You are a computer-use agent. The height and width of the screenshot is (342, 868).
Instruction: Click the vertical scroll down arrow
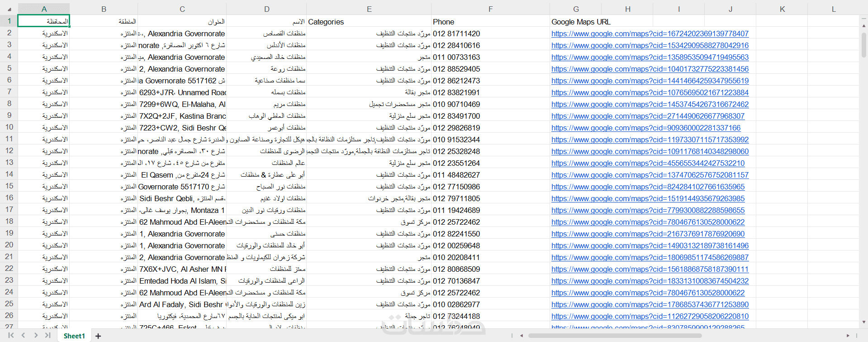tap(863, 322)
